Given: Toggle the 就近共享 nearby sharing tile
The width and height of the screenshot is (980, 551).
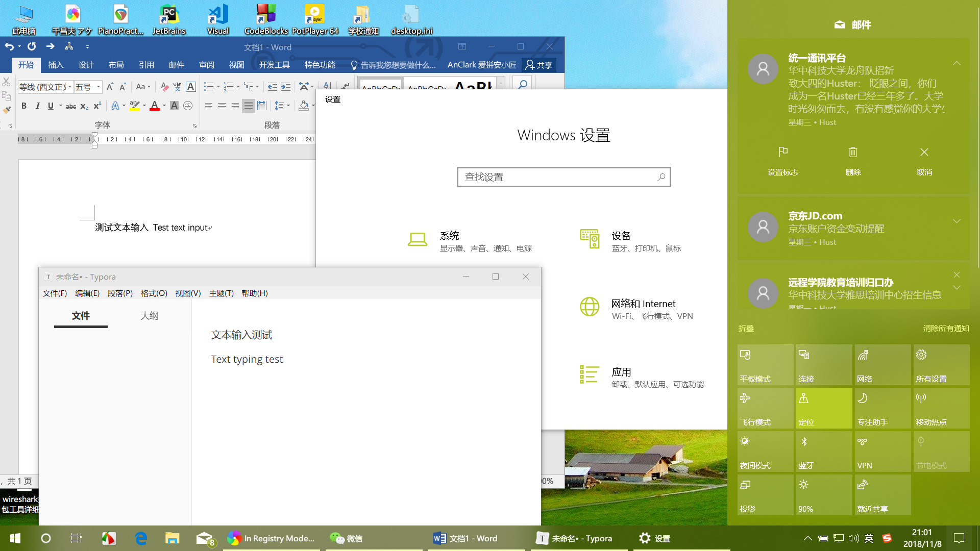Looking at the screenshot, I should pyautogui.click(x=883, y=495).
